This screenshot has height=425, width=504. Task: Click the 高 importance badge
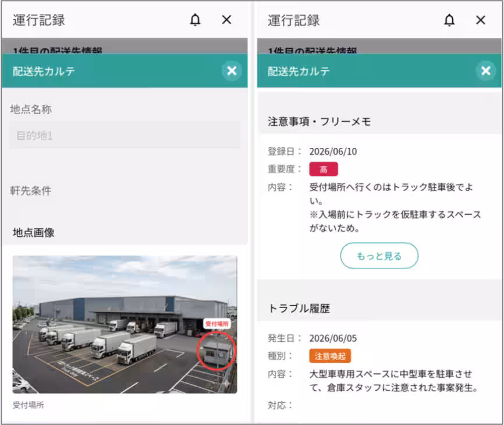(324, 169)
